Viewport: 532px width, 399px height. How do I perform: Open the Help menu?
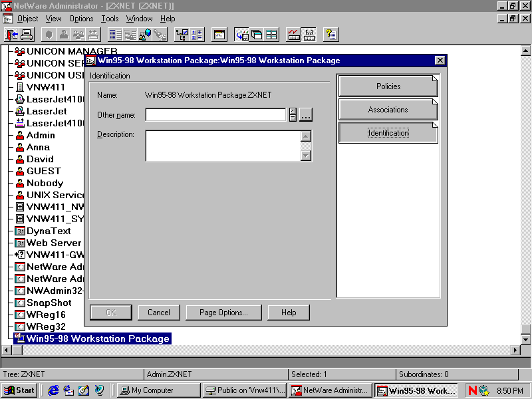[168, 19]
